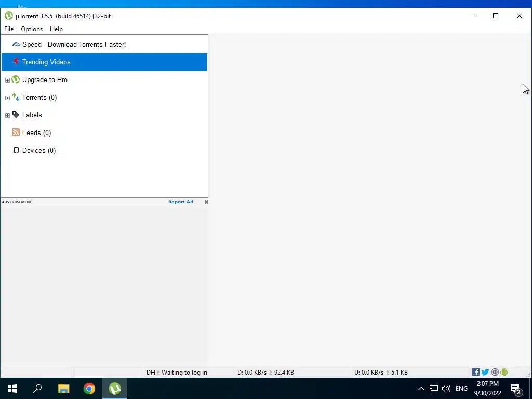This screenshot has width=532, height=399.
Task: Select Speed - Download Torrents Faster! row
Action: pyautogui.click(x=104, y=45)
